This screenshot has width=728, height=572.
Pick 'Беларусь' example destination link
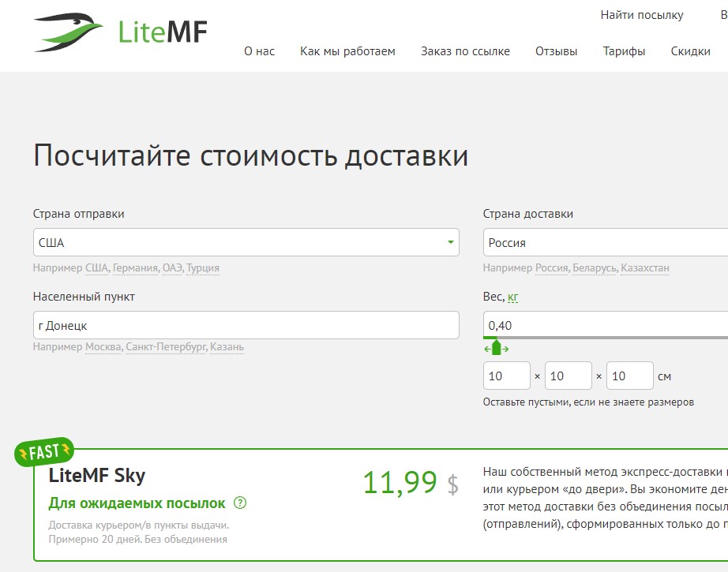595,268
